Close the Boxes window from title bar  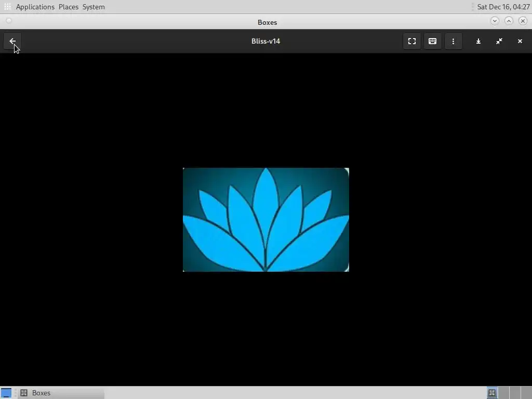pos(523,21)
